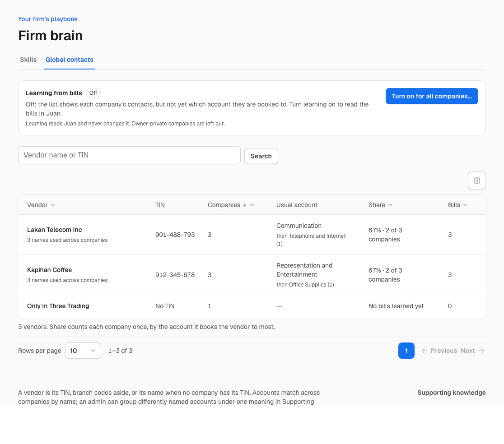Click Lakan Telecom's 67% share cell
This screenshot has width=504, height=444.
[385, 235]
